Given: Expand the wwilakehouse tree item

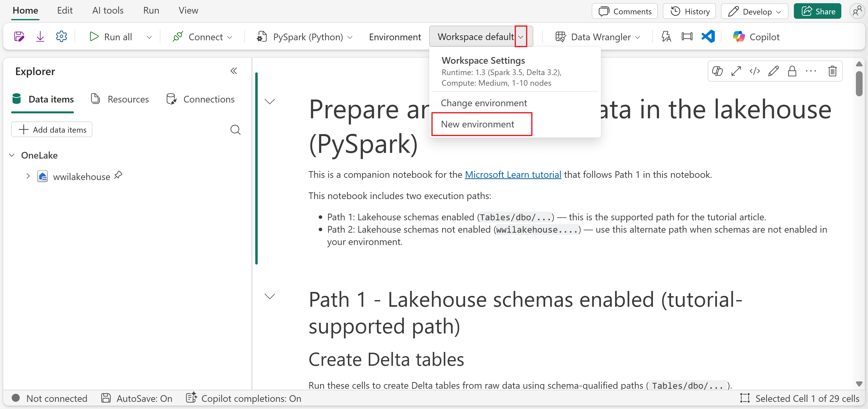Looking at the screenshot, I should 28,176.
